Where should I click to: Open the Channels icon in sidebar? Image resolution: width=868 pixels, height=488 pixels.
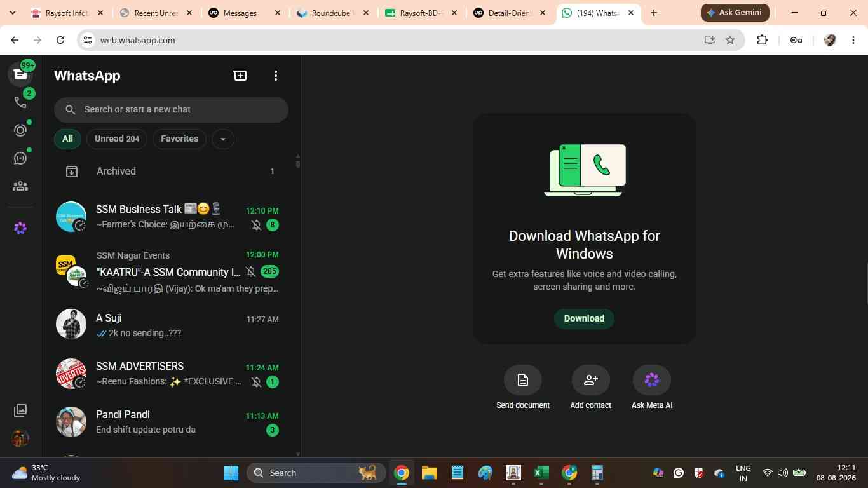pyautogui.click(x=20, y=158)
